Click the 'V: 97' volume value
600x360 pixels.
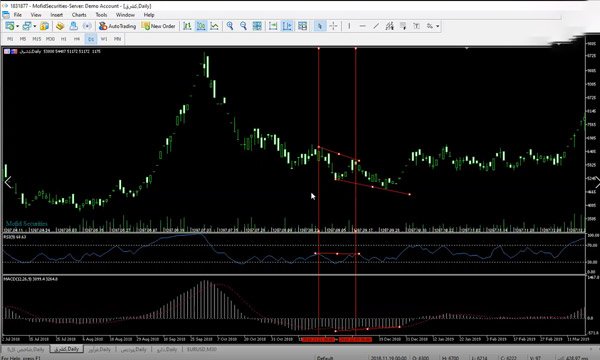[x=535, y=358]
